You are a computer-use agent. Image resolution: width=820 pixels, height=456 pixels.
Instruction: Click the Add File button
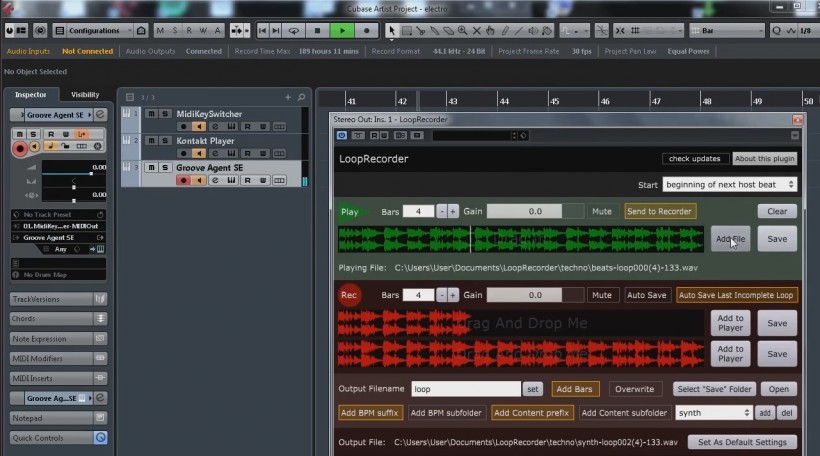coord(730,239)
